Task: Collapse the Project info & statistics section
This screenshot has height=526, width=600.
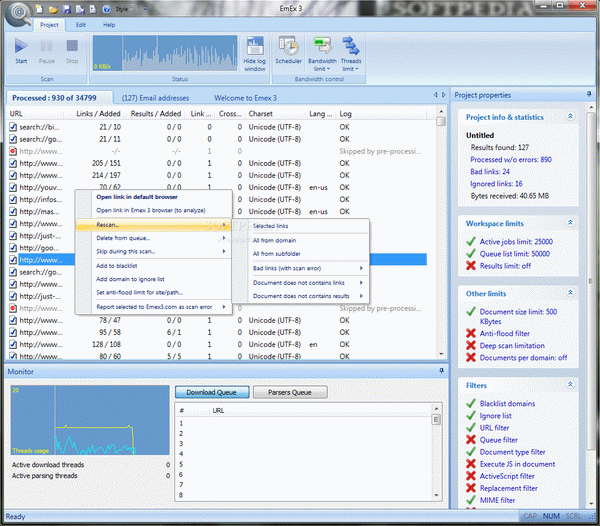Action: [572, 117]
